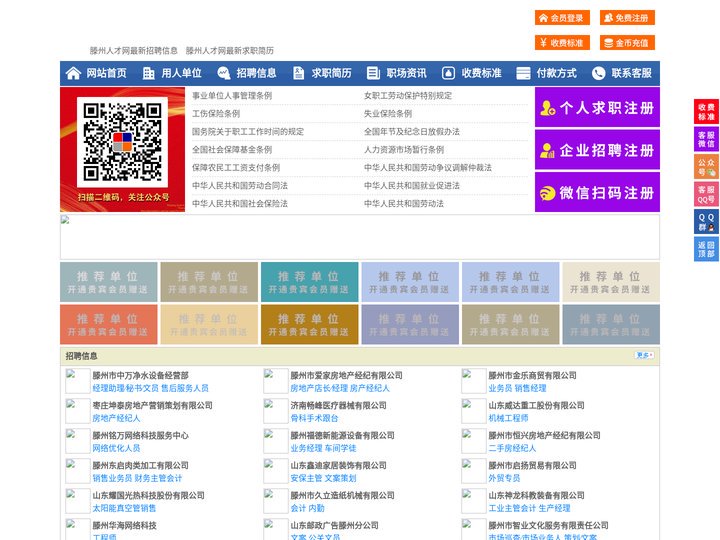Click the QR code image

[122, 142]
